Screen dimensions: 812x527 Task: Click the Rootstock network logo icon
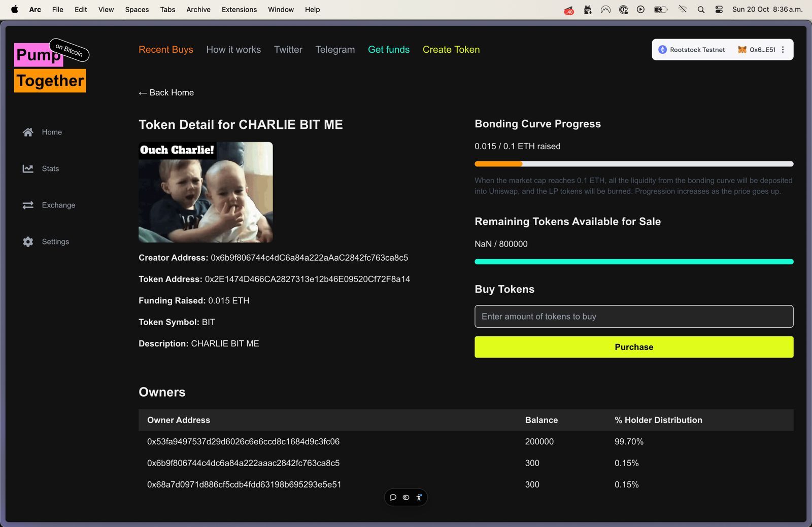[x=662, y=50]
